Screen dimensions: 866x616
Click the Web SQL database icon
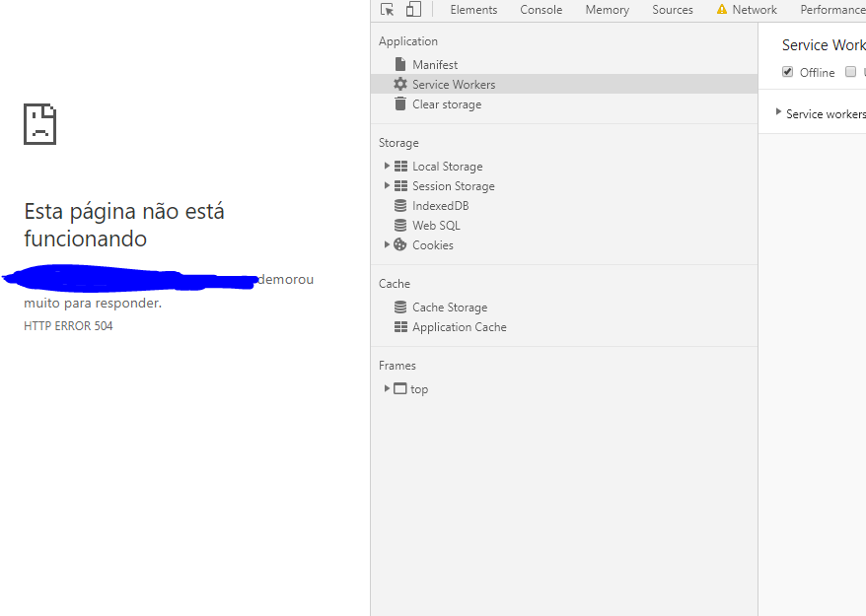pos(400,225)
